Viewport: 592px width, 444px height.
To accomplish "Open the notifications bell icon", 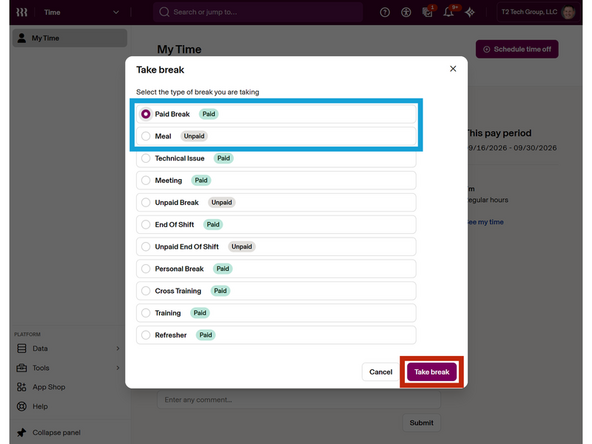I will pyautogui.click(x=449, y=12).
